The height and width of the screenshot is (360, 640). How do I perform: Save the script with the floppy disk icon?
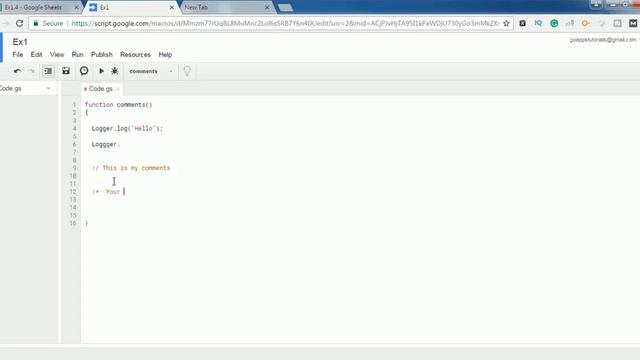[x=66, y=71]
